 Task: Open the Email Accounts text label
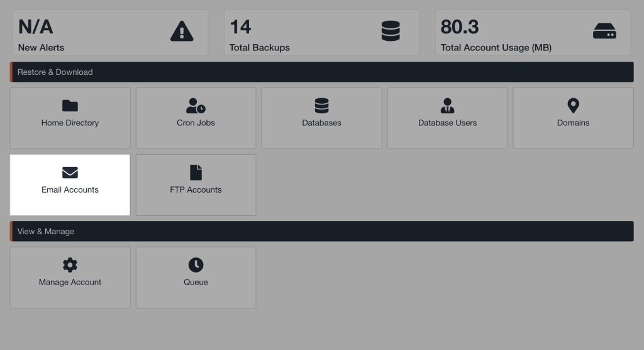tap(70, 189)
